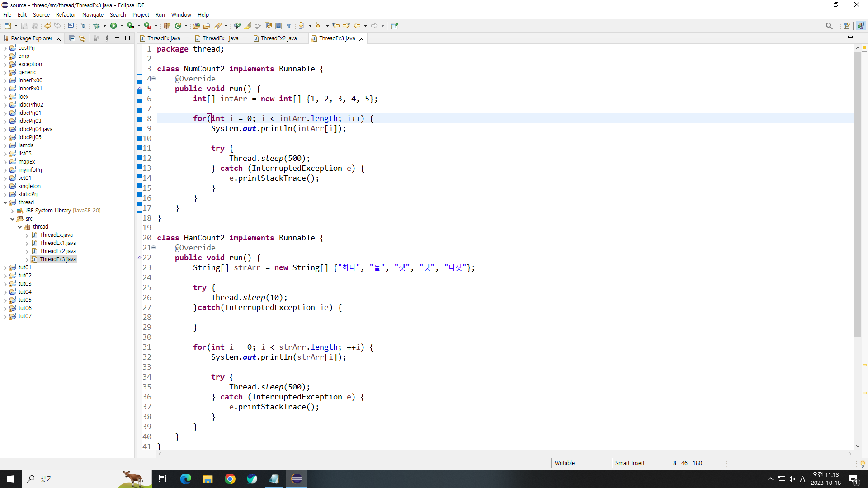Click the Undo arrow icon
868x488 pixels.
pos(47,26)
